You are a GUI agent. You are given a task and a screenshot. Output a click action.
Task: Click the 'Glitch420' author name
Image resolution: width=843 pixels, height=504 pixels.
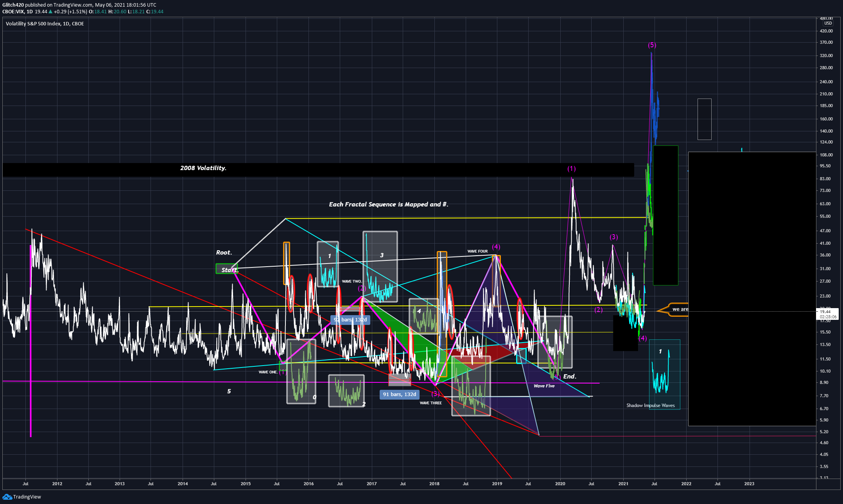coord(13,5)
